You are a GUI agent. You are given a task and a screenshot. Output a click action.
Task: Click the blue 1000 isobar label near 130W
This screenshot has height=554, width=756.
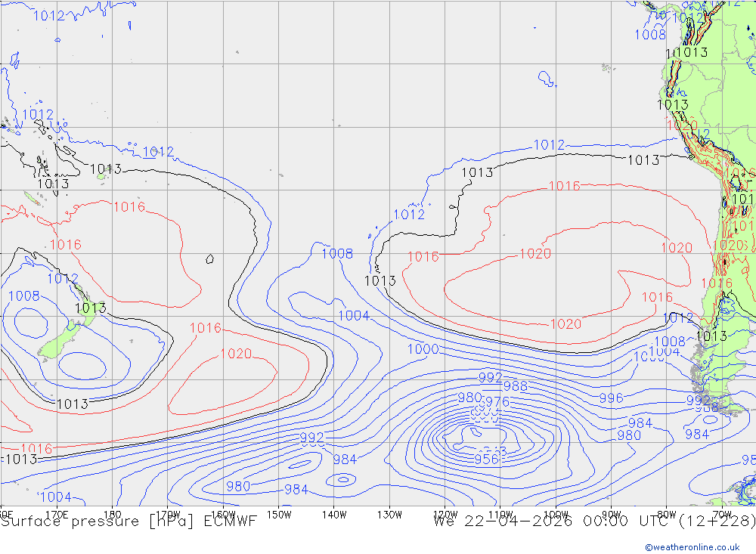423,349
